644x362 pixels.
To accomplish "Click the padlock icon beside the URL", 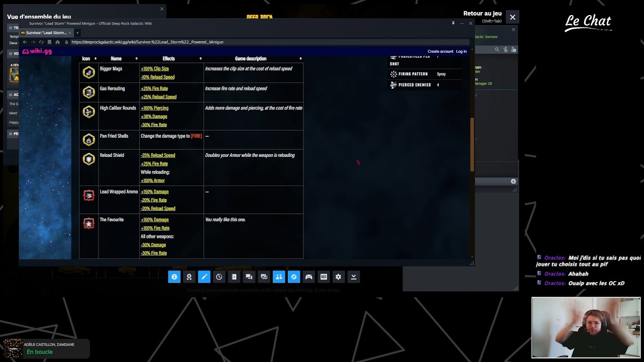I will coord(66,42).
